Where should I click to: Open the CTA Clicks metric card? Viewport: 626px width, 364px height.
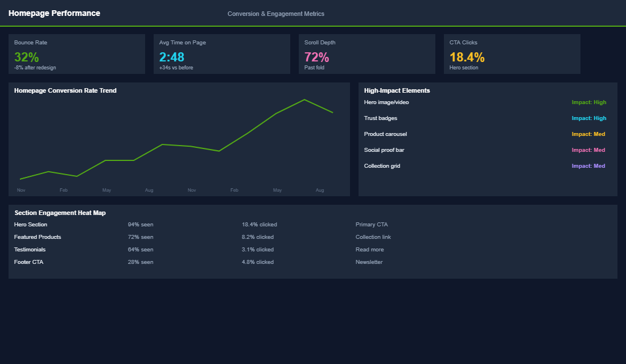tap(512, 54)
